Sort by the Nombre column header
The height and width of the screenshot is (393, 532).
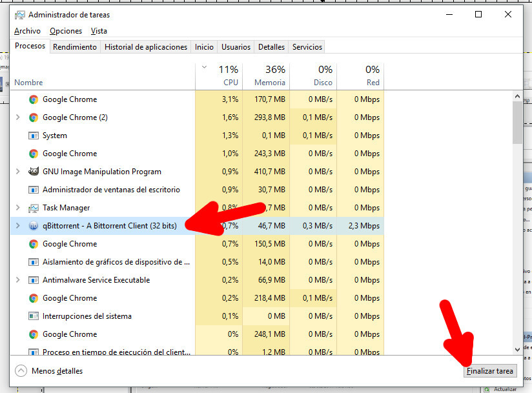[103, 76]
